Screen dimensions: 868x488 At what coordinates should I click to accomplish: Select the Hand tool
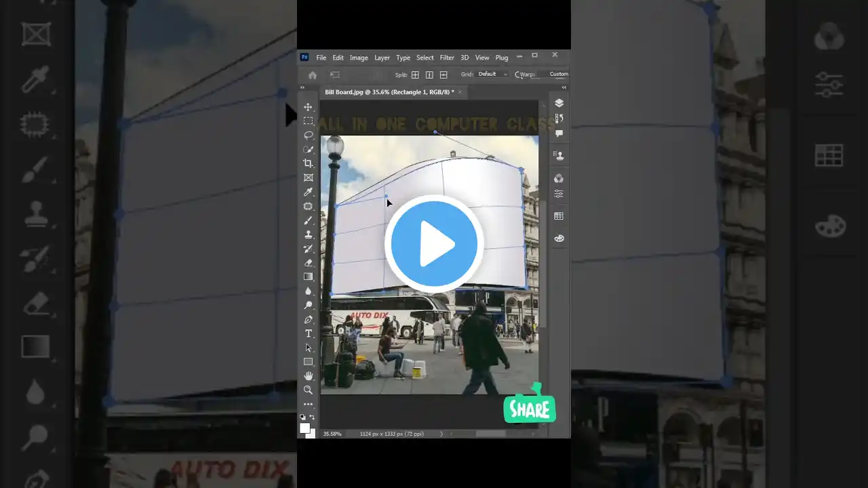coord(308,375)
